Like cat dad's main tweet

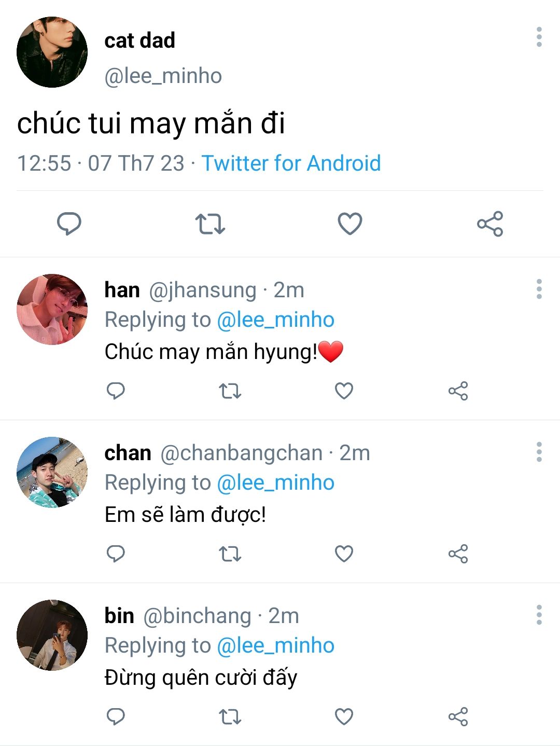[x=350, y=224]
